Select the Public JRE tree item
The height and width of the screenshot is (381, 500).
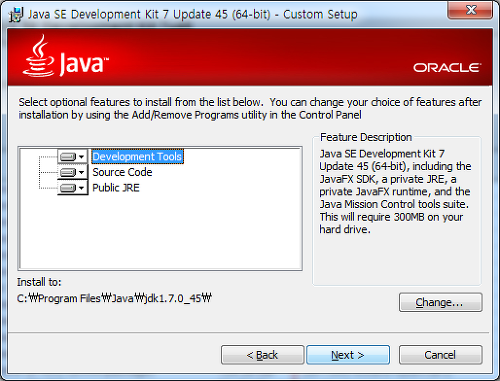pos(116,188)
